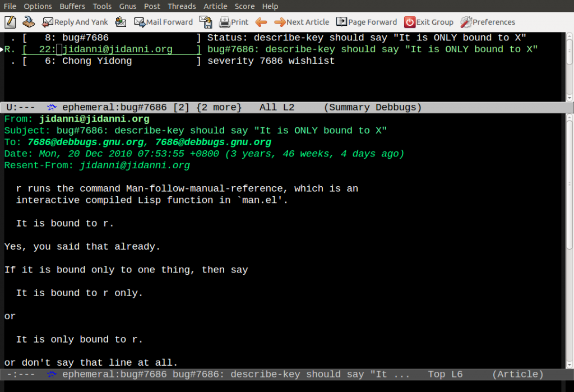574x392 pixels.
Task: Print the current article
Action: pyautogui.click(x=224, y=22)
